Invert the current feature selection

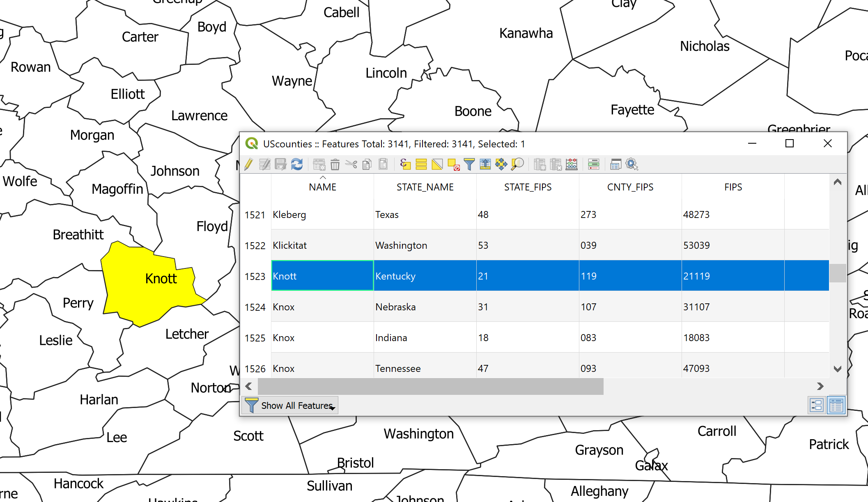pyautogui.click(x=437, y=164)
